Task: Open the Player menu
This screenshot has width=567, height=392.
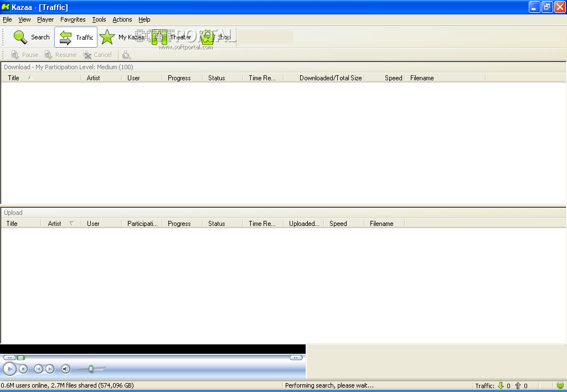Action: click(45, 19)
